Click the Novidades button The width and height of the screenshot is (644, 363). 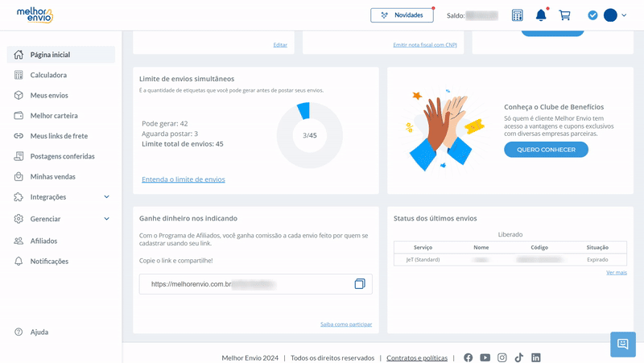(402, 15)
